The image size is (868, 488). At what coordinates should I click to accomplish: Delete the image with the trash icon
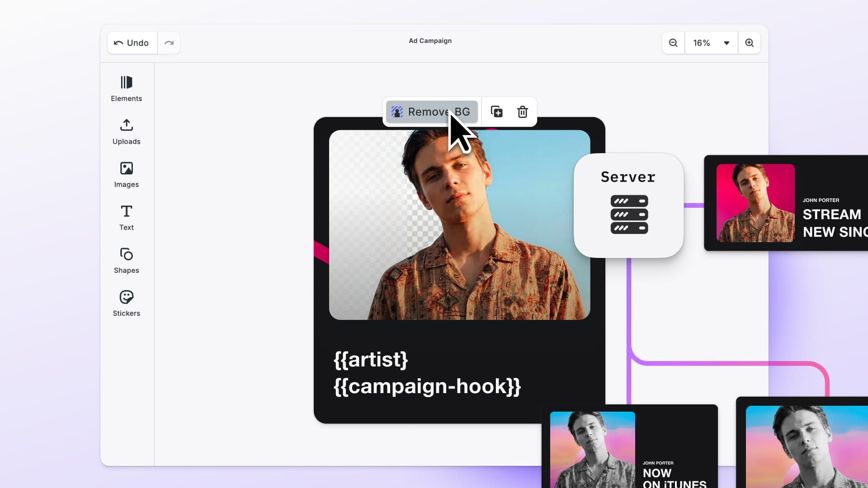(x=522, y=112)
